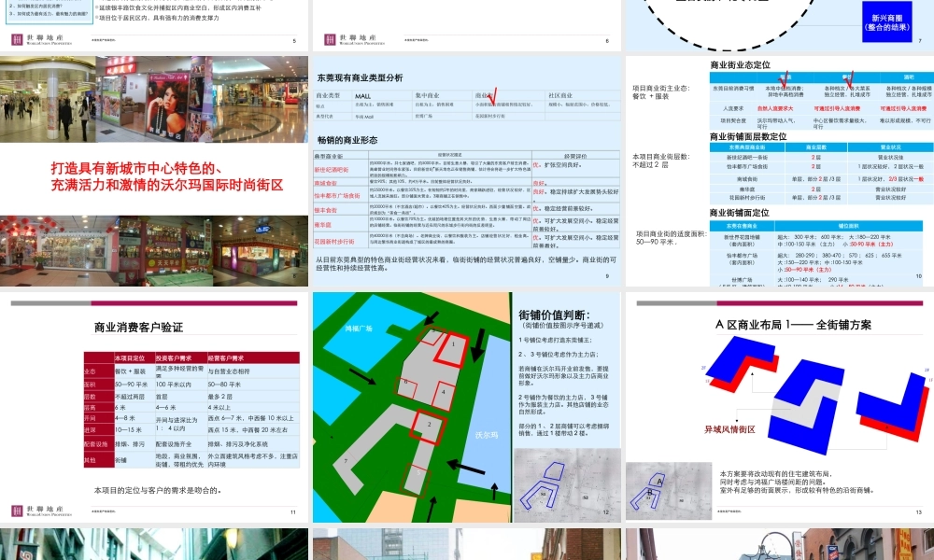Click the 异域风情街区 label on slide 13

pyautogui.click(x=729, y=429)
